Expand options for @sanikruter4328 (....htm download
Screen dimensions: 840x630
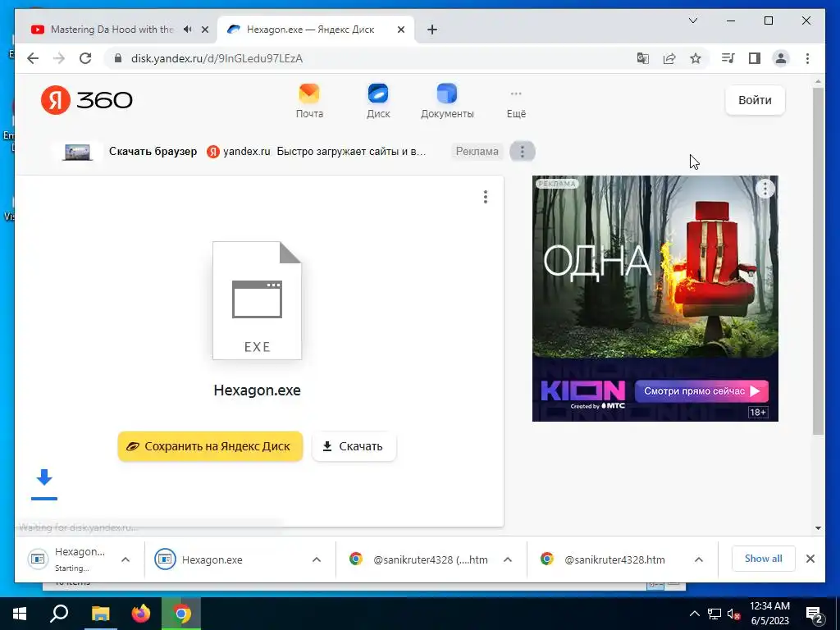pos(508,559)
